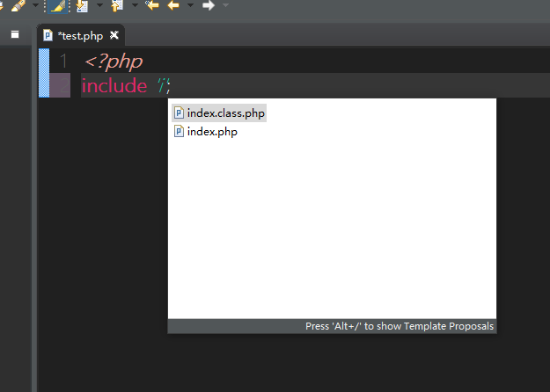
Task: Click the quoted '/' string after include
Action: coord(162,85)
